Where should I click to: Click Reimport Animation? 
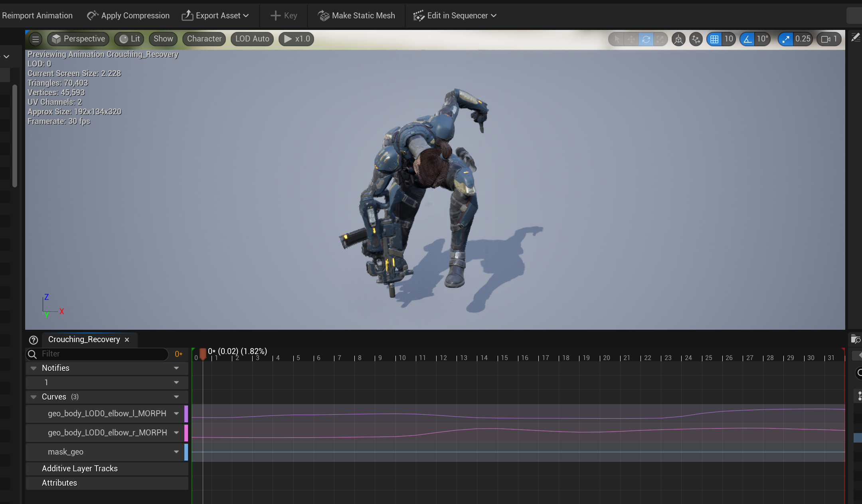(x=37, y=16)
